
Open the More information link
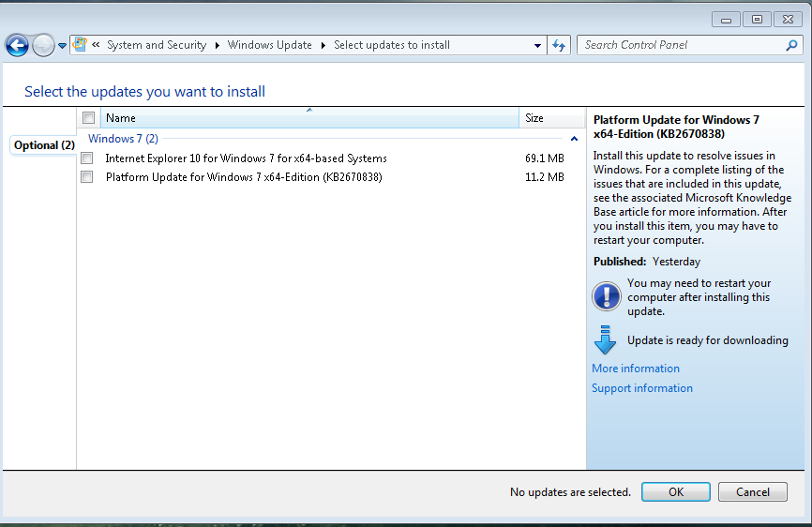[636, 369]
